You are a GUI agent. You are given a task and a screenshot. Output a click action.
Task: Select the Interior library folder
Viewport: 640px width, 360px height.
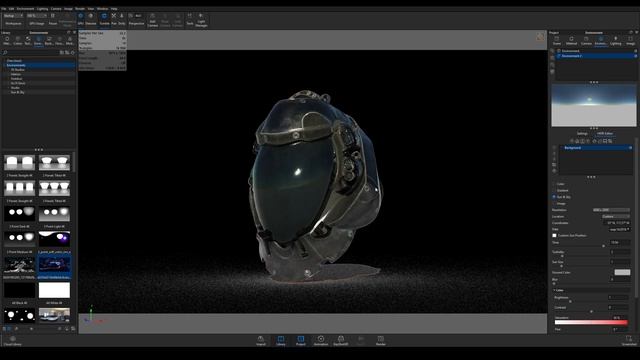pyautogui.click(x=16, y=74)
